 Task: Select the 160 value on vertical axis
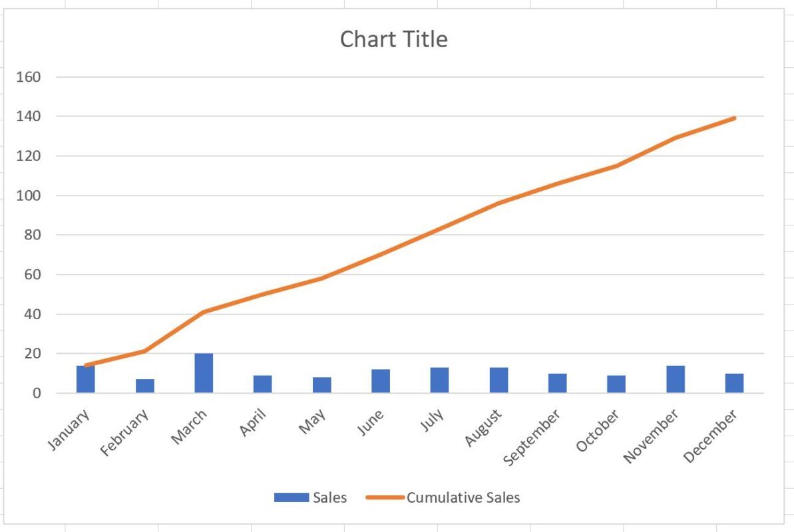click(29, 77)
